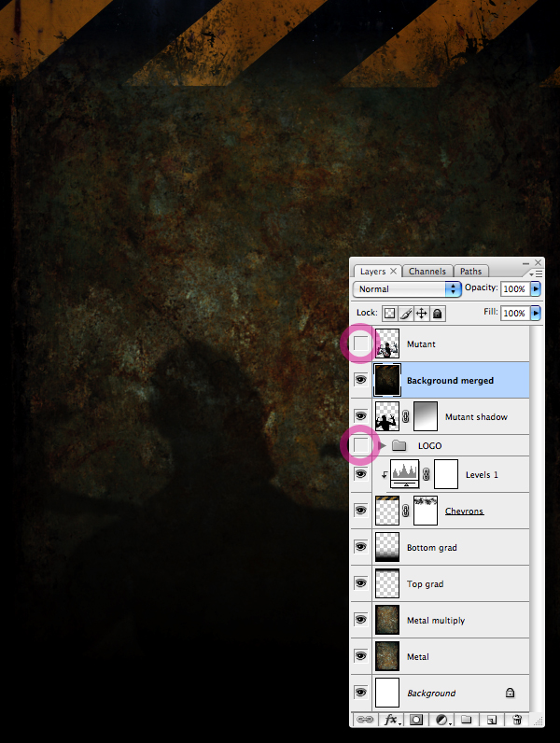The height and width of the screenshot is (743, 560).
Task: Click the padlock on Background layer
Action: tap(510, 693)
